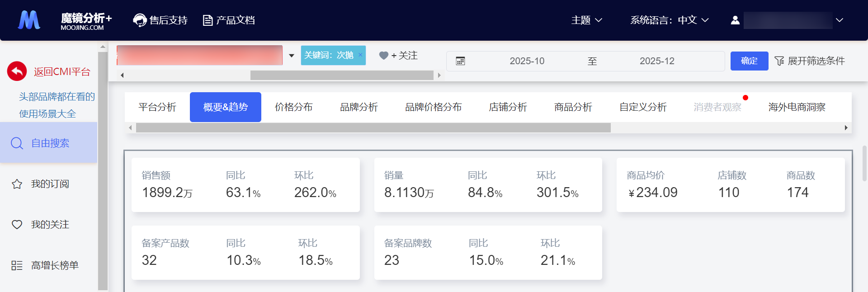Expand the 主题 theme dropdown
868x292 pixels.
[586, 20]
